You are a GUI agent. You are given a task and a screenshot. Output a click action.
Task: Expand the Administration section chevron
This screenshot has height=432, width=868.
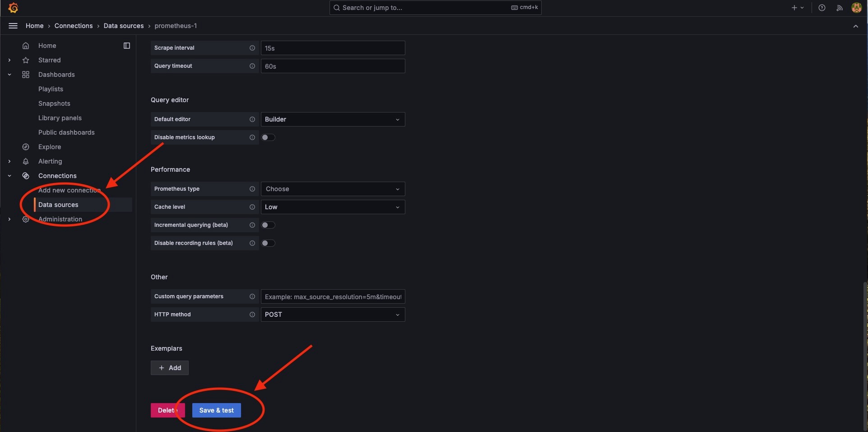click(9, 219)
